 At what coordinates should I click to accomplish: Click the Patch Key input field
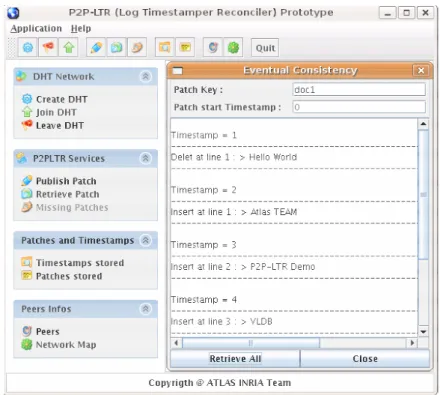[x=359, y=89]
